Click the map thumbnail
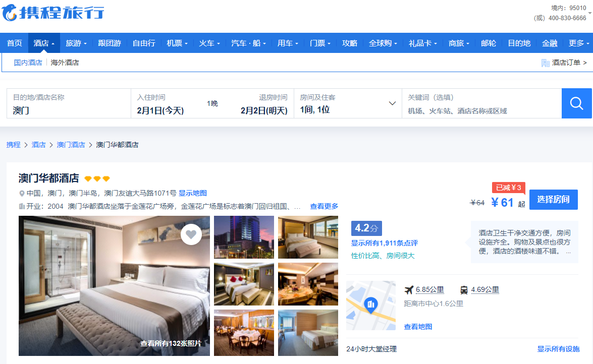Image resolution: width=593 pixels, height=364 pixels. point(371,306)
